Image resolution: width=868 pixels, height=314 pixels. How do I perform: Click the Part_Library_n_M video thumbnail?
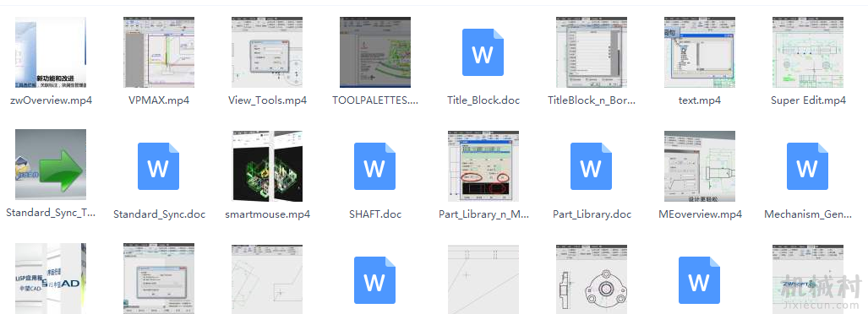pyautogui.click(x=483, y=165)
